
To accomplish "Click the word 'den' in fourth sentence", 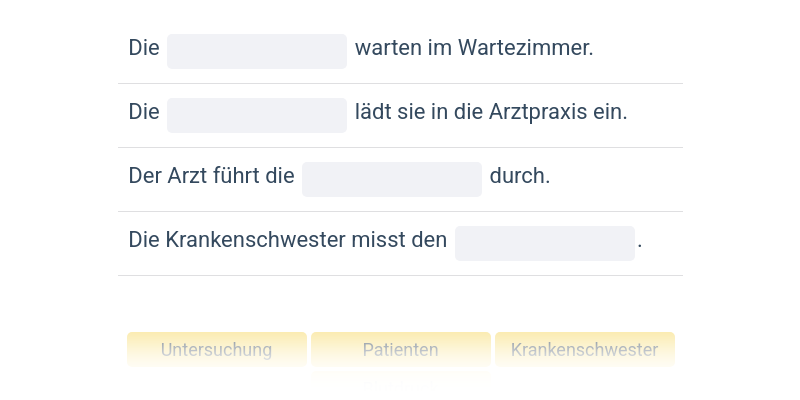I will tap(430, 240).
